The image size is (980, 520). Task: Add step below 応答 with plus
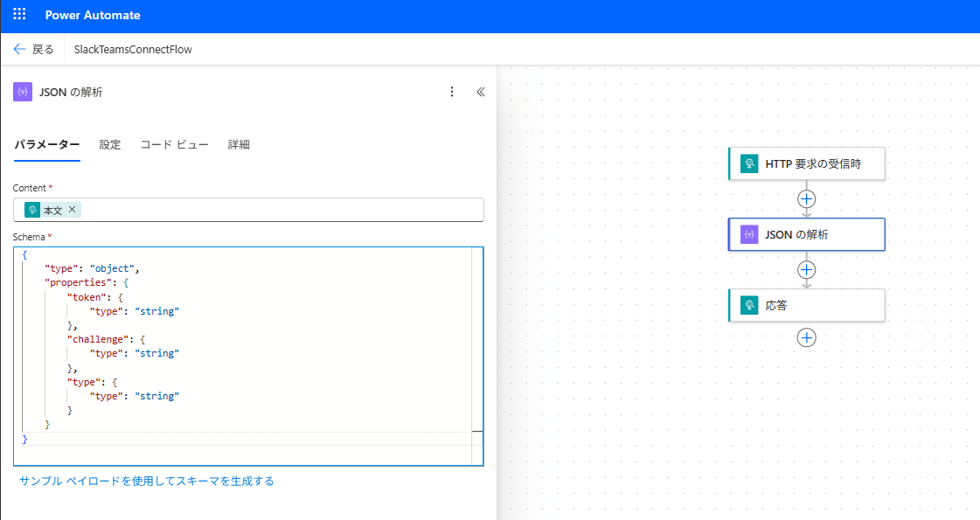807,337
